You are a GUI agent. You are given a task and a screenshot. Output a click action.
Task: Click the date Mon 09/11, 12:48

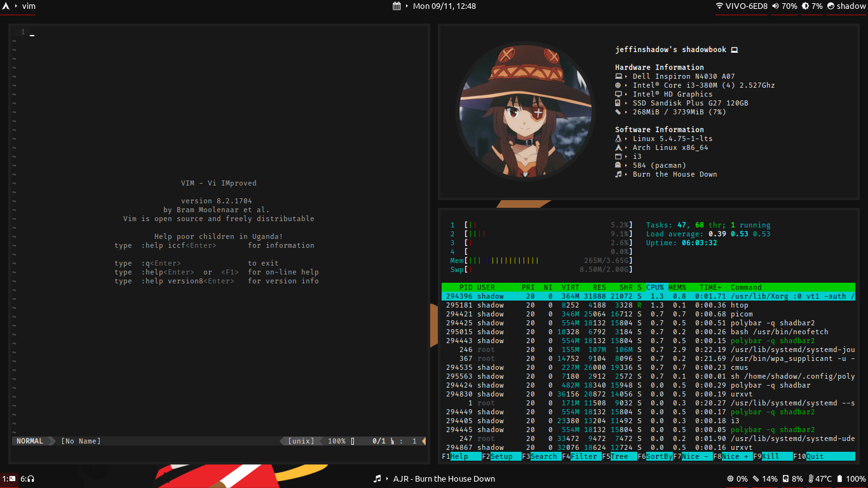(444, 6)
